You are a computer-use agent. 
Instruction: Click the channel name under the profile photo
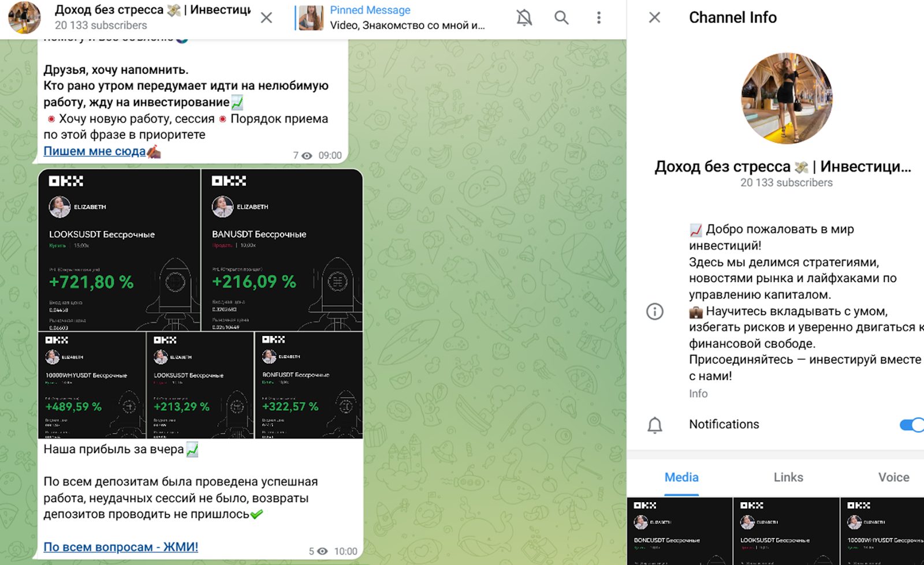pyautogui.click(x=783, y=166)
